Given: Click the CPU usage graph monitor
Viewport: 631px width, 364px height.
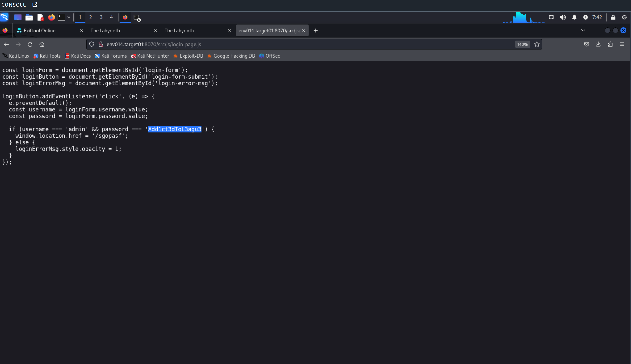Looking at the screenshot, I should pos(524,17).
